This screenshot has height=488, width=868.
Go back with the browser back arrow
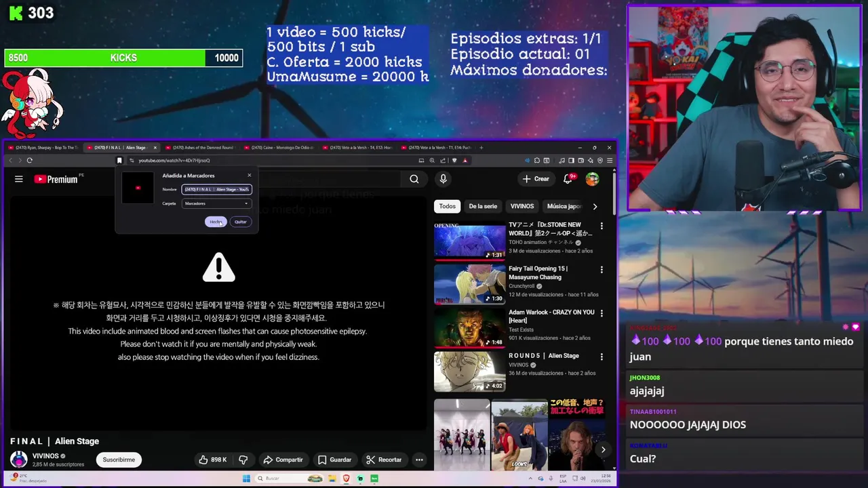[x=11, y=161]
